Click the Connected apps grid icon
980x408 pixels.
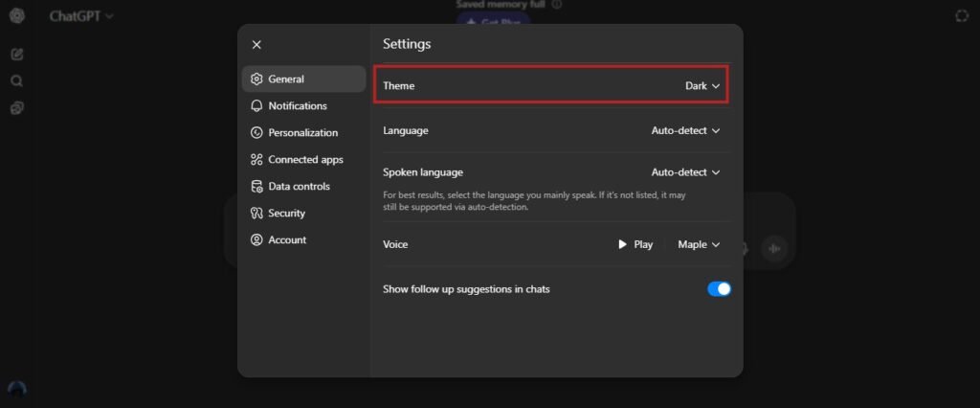click(256, 160)
